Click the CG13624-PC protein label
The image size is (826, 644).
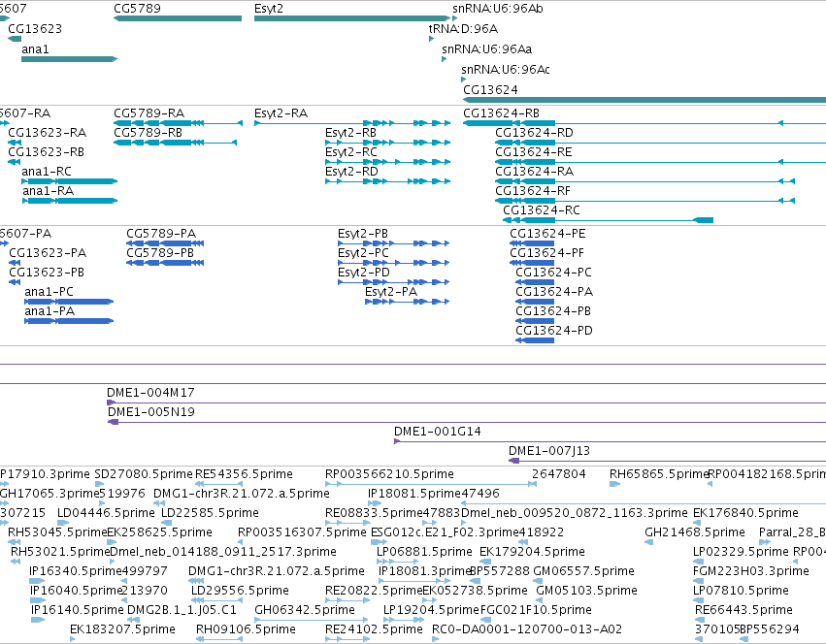pos(553,273)
